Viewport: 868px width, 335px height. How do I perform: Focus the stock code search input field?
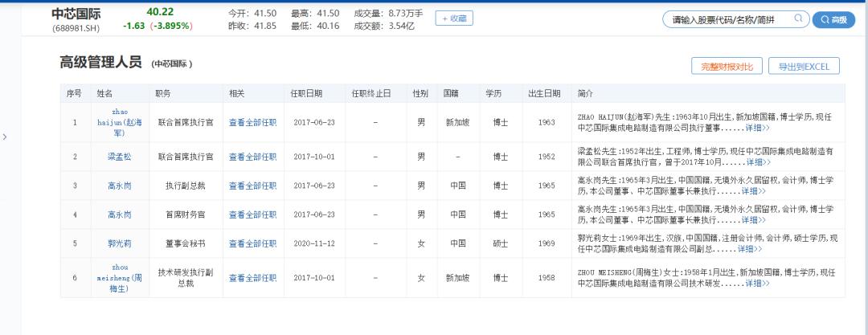(x=723, y=20)
